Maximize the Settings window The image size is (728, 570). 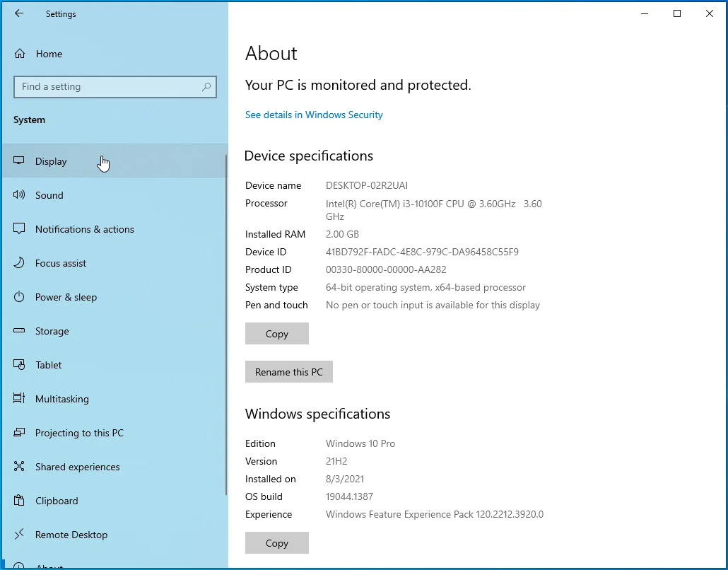(677, 13)
